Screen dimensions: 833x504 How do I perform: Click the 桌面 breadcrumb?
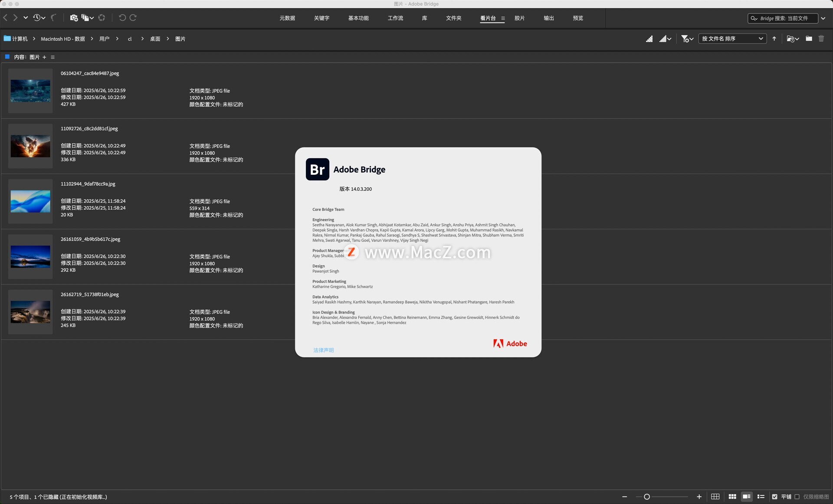pos(155,39)
